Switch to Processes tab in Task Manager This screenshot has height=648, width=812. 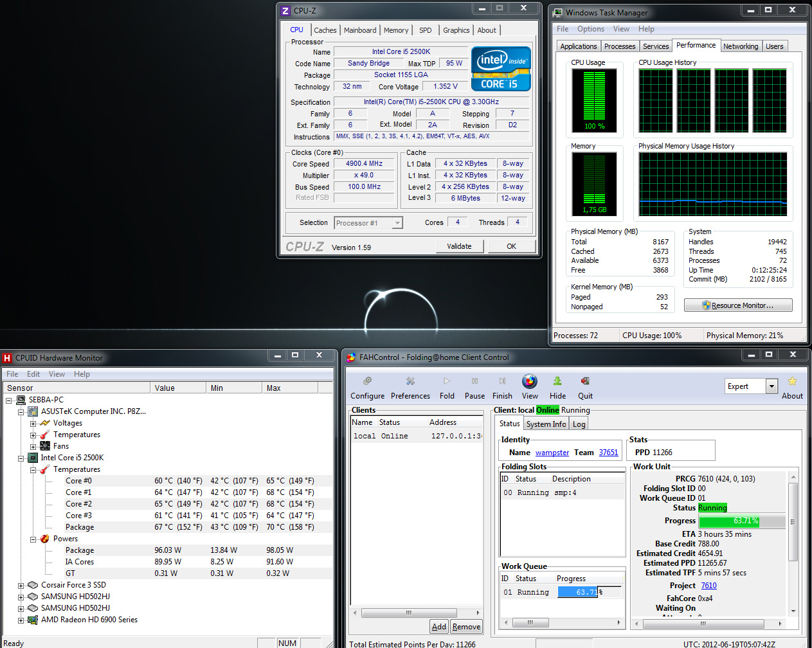[x=620, y=46]
